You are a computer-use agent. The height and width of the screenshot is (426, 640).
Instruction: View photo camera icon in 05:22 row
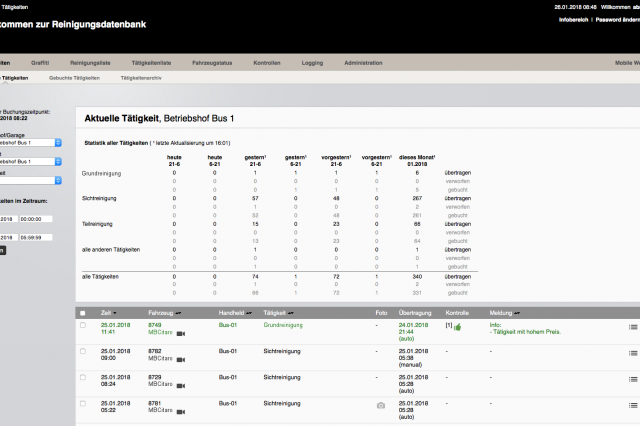click(381, 406)
